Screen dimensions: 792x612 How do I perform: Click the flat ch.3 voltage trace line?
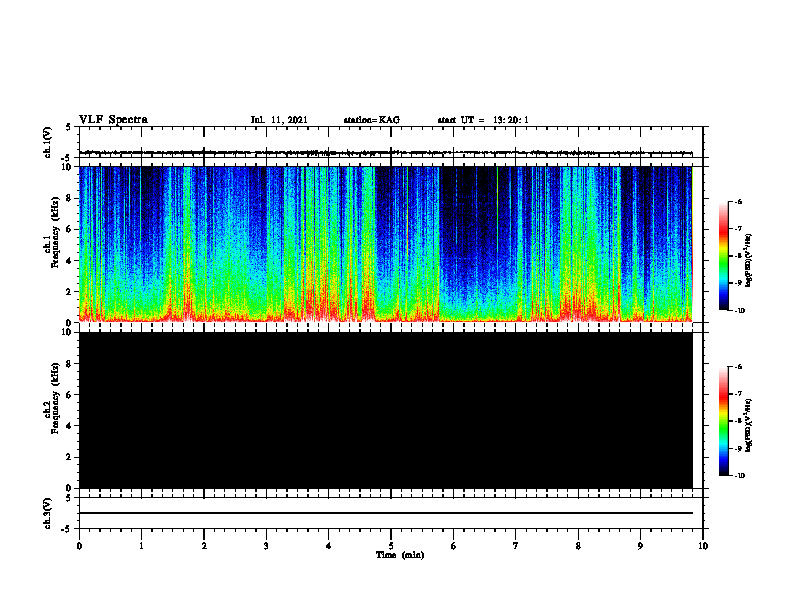386,513
